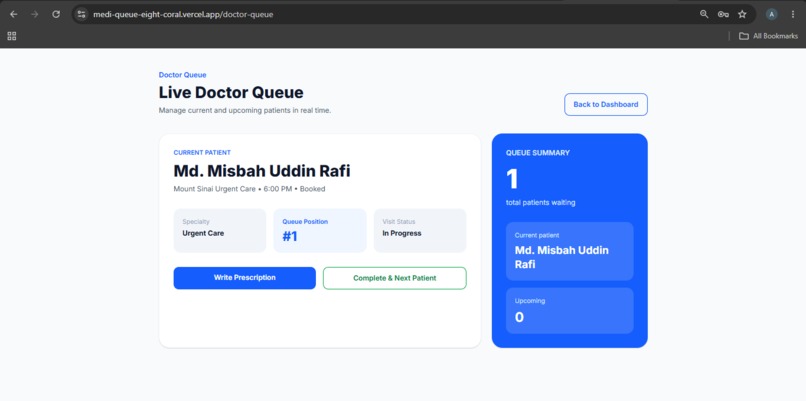The height and width of the screenshot is (401, 806).
Task: Open the All Bookmarks folder
Action: tap(768, 36)
